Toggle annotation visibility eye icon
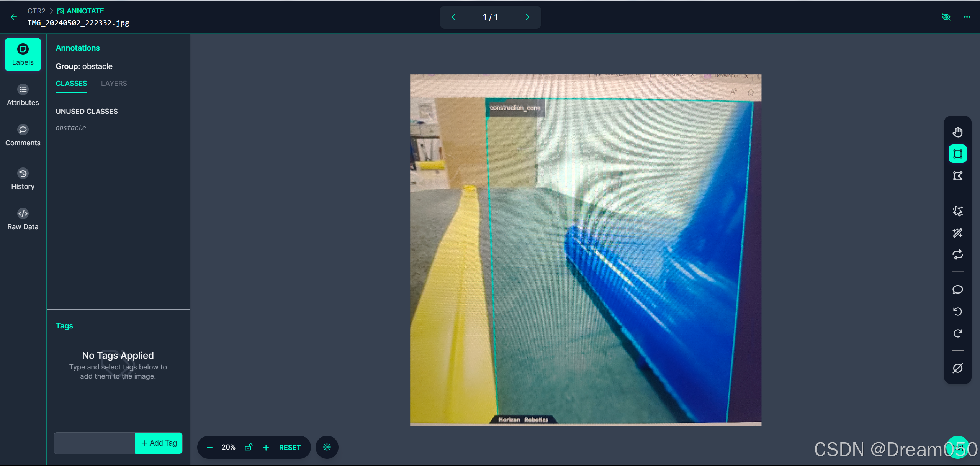 pyautogui.click(x=946, y=17)
